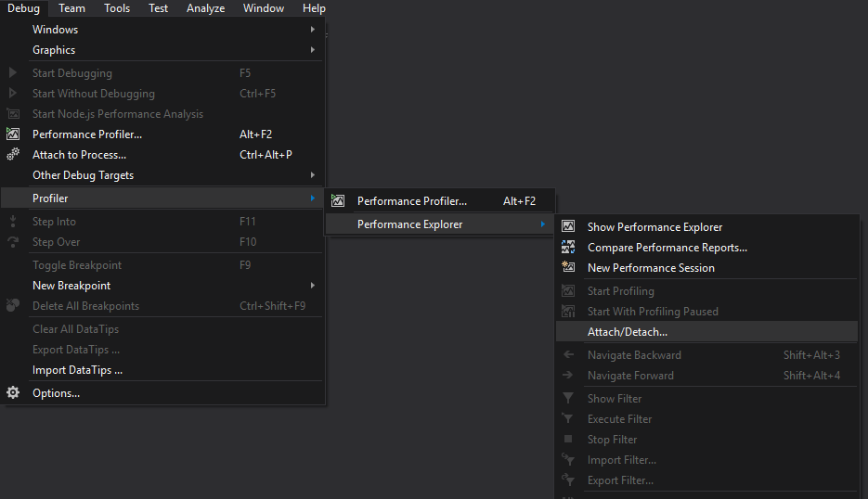Open the Window menu
868x499 pixels.
264,8
